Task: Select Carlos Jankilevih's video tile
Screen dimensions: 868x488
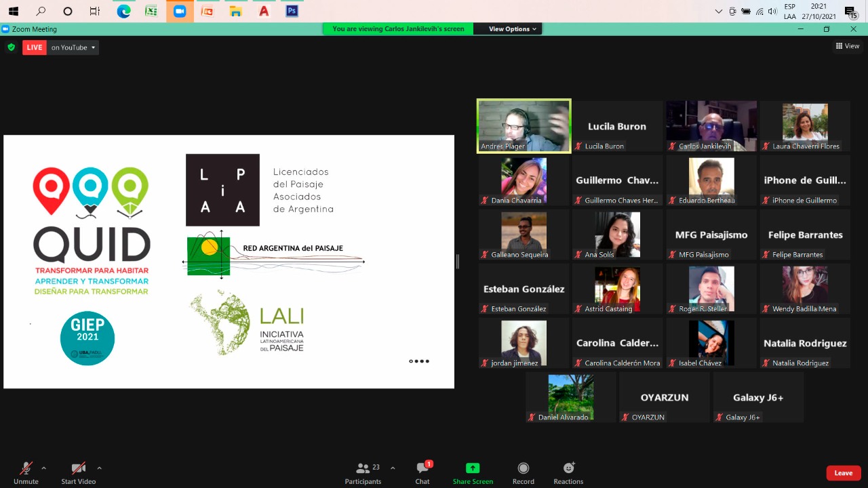Action: (x=711, y=126)
